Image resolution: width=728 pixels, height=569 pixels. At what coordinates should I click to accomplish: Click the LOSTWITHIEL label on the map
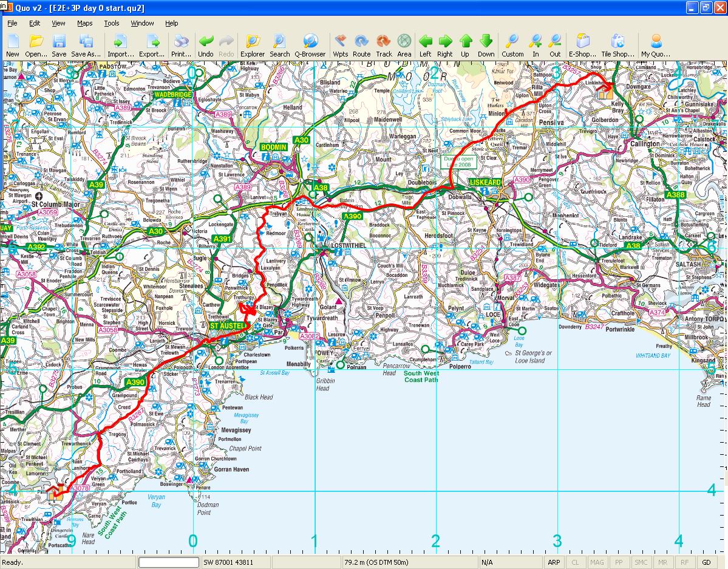coord(349,245)
